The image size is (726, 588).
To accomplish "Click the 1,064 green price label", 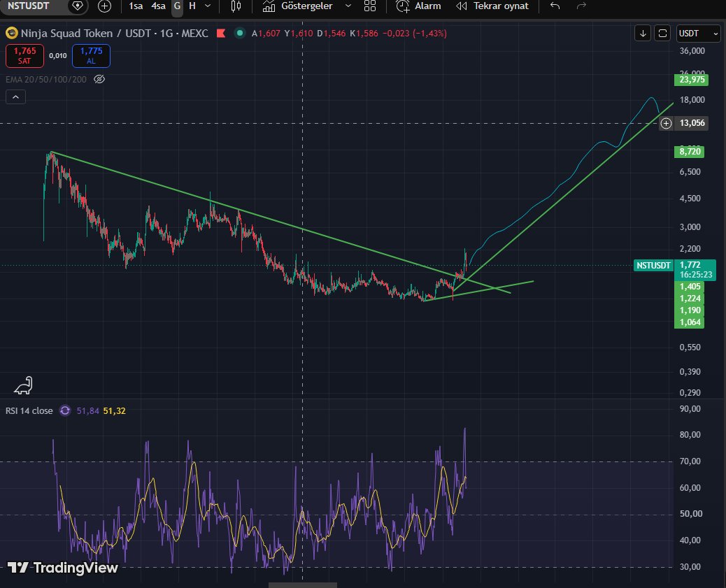I will tap(689, 322).
